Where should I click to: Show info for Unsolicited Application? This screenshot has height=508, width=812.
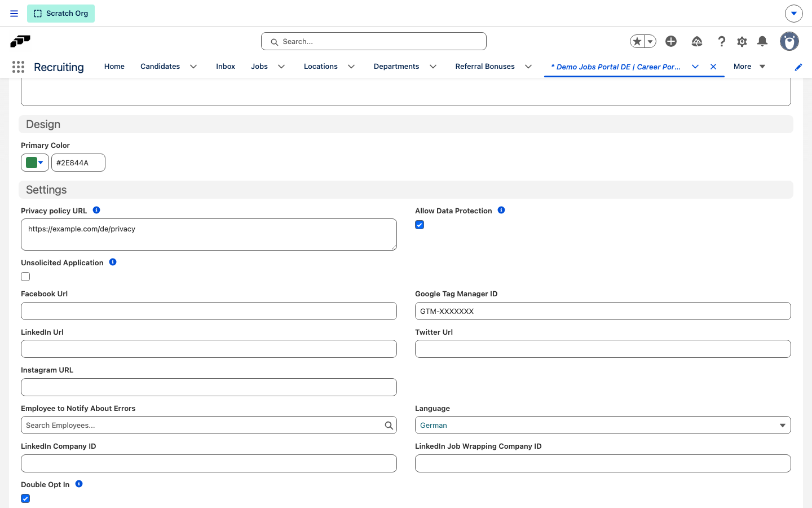click(113, 262)
